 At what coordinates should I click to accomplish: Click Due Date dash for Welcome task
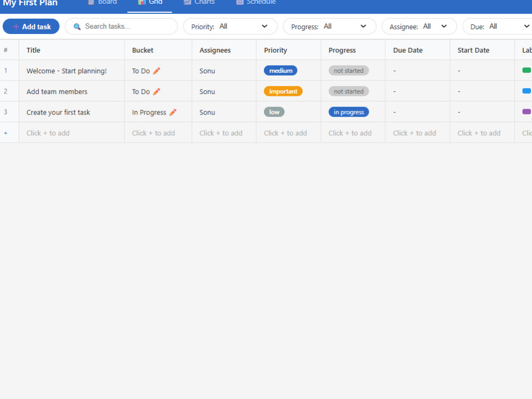(394, 71)
